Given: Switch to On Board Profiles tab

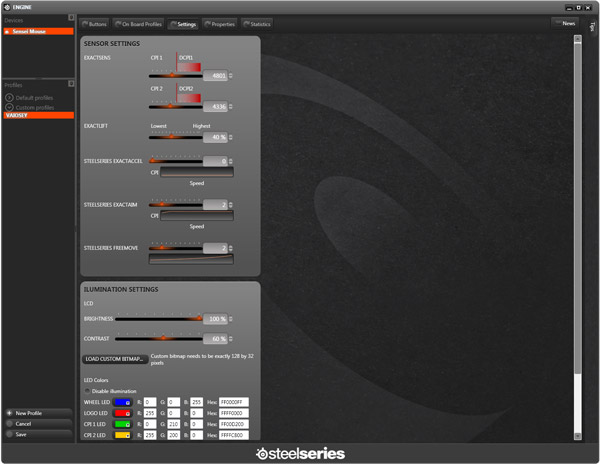Looking at the screenshot, I should coord(139,24).
